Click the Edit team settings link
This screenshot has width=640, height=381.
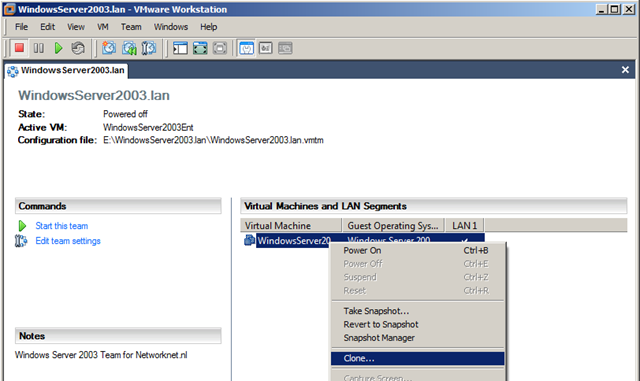pos(68,241)
